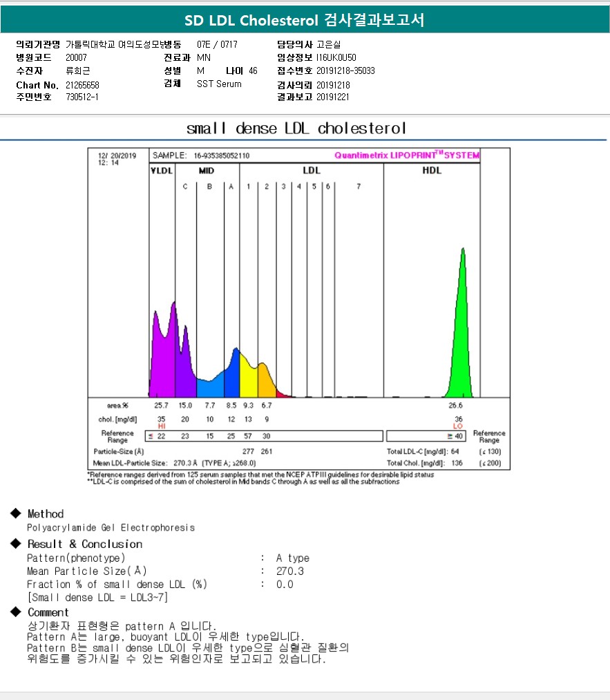Click 'Polyacrylamide Gel Electrophoresis' text

pyautogui.click(x=111, y=528)
